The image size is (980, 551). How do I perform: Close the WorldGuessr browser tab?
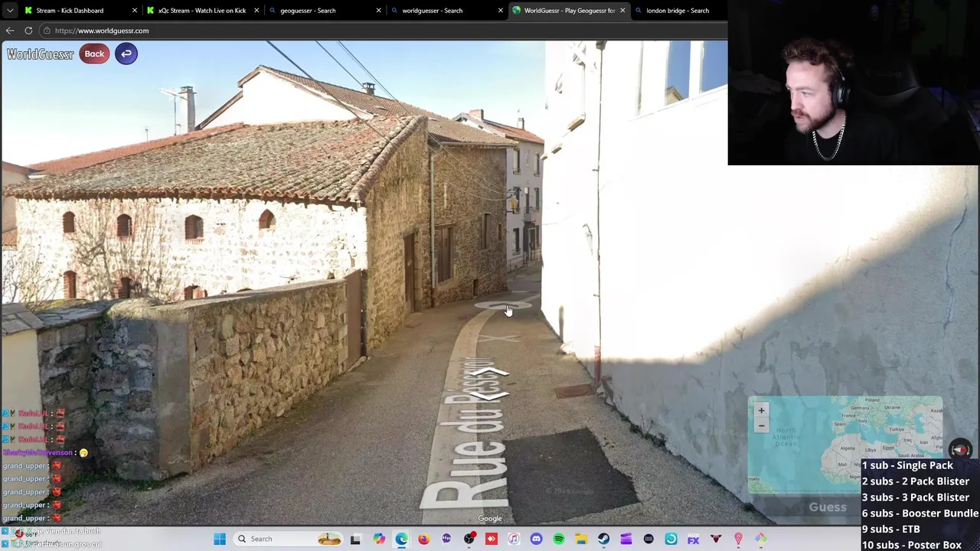(x=622, y=11)
